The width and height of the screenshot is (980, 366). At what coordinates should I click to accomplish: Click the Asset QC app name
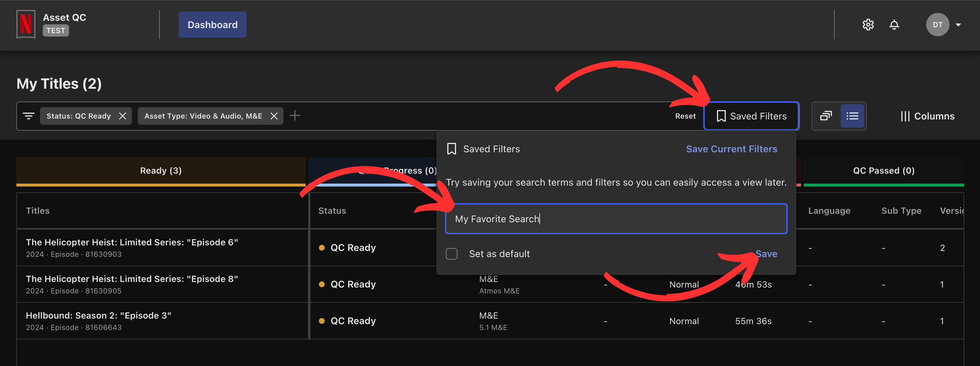tap(64, 18)
